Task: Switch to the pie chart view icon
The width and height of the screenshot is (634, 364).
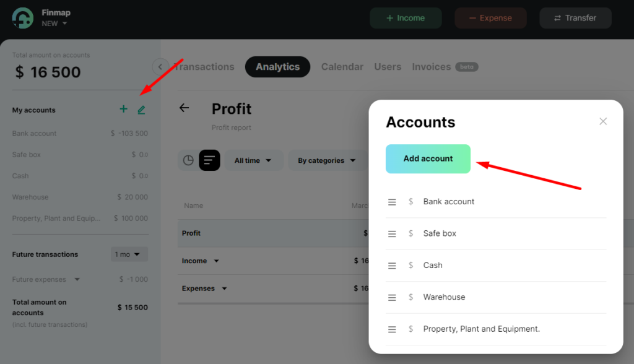Action: 188,160
